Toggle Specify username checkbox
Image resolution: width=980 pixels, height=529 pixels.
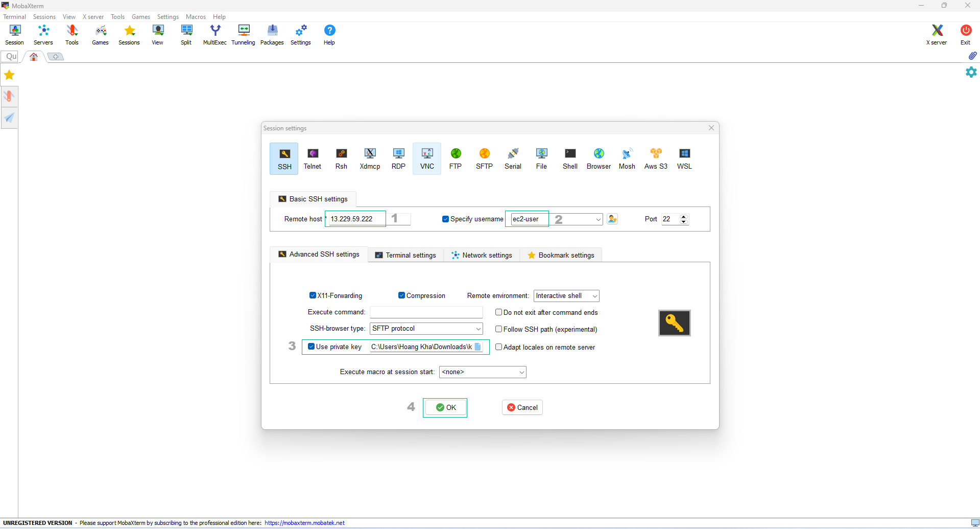coord(445,219)
